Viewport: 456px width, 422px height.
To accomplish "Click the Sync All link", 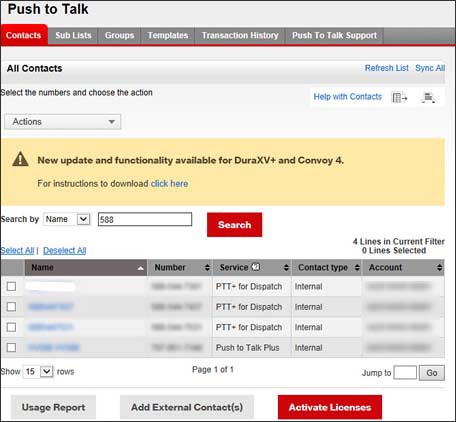I will coord(430,68).
